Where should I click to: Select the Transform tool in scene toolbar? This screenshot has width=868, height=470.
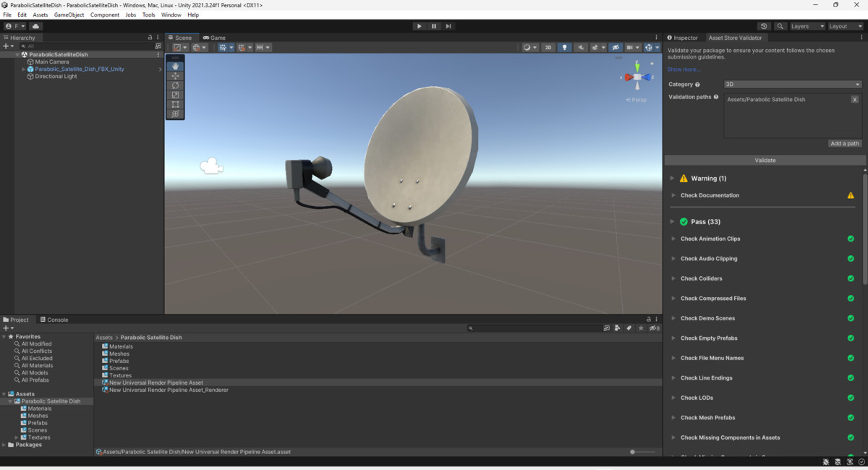175,114
